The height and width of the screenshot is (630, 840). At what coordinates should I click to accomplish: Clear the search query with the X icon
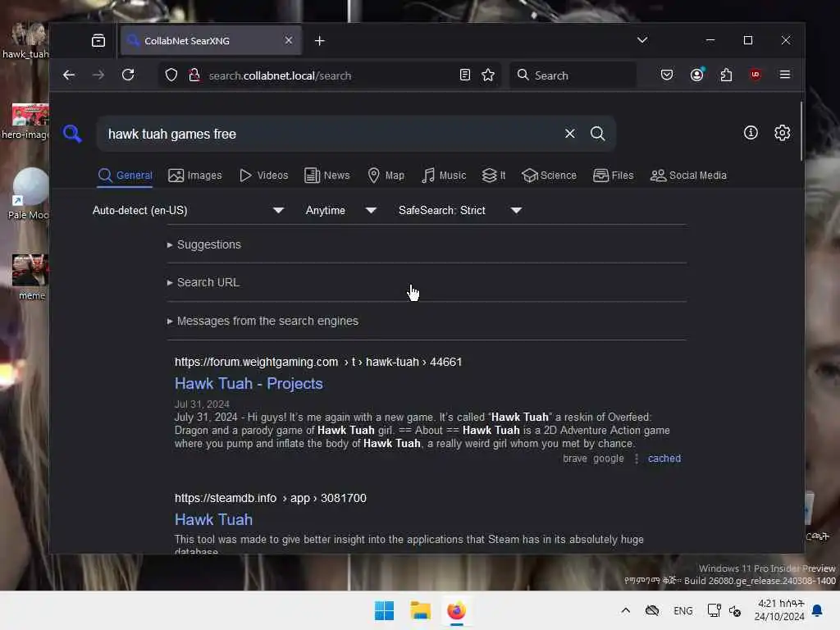(x=569, y=134)
